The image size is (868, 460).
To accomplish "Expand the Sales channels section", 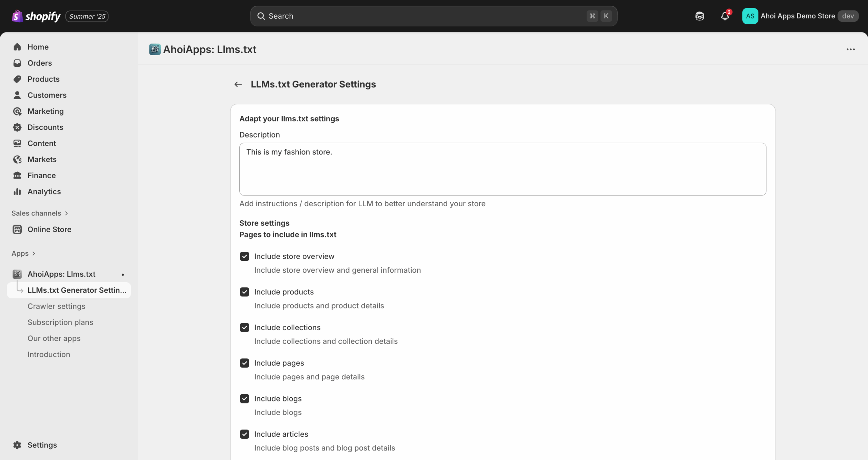I will [40, 213].
